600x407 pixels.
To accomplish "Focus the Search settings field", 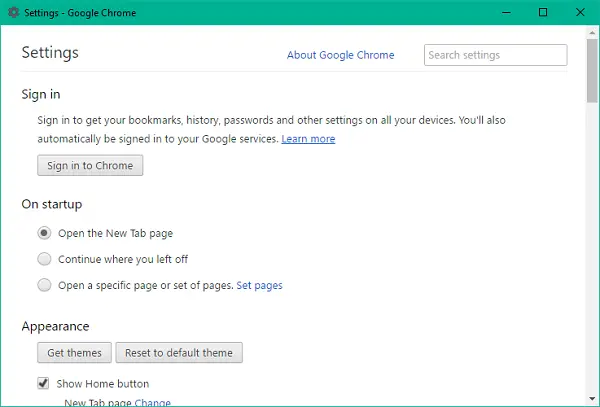I will [496, 55].
